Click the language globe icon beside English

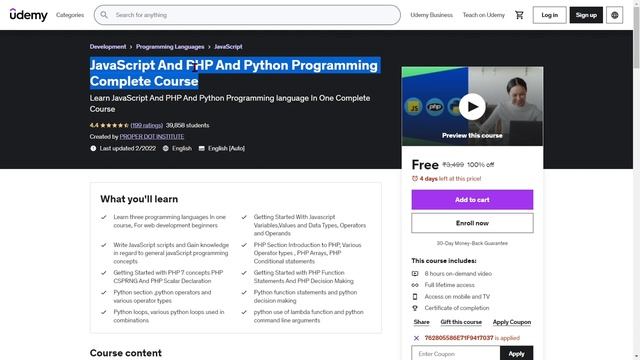(x=165, y=149)
